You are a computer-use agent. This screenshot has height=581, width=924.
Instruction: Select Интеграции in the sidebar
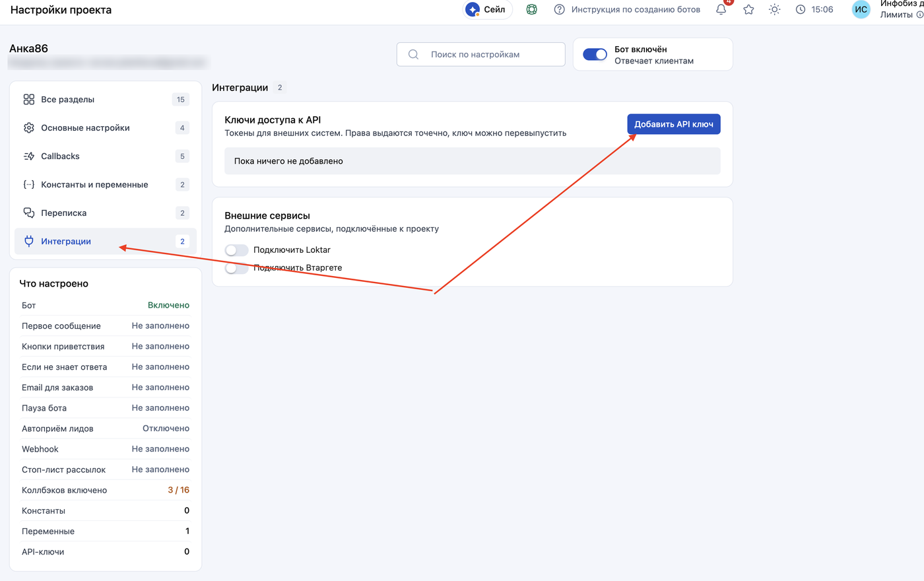[x=106, y=241]
